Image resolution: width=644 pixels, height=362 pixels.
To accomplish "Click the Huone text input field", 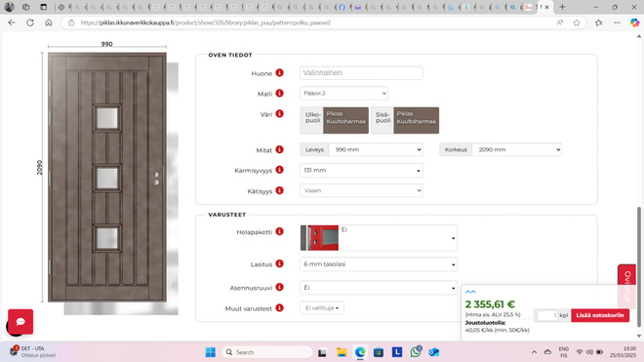I will pyautogui.click(x=361, y=73).
